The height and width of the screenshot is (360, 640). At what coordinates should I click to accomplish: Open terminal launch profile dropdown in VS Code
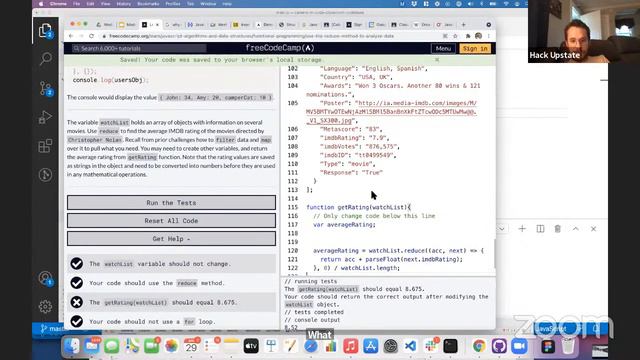[x=502, y=229]
